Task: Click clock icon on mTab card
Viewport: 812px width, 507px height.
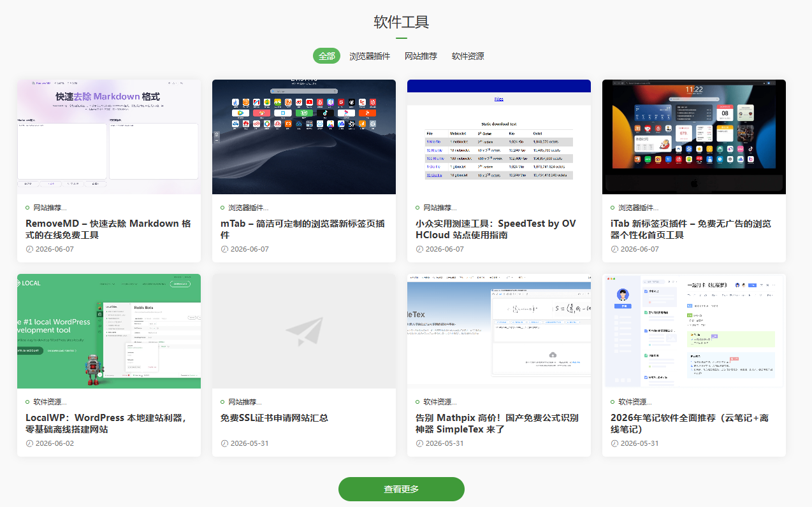Action: coord(224,249)
